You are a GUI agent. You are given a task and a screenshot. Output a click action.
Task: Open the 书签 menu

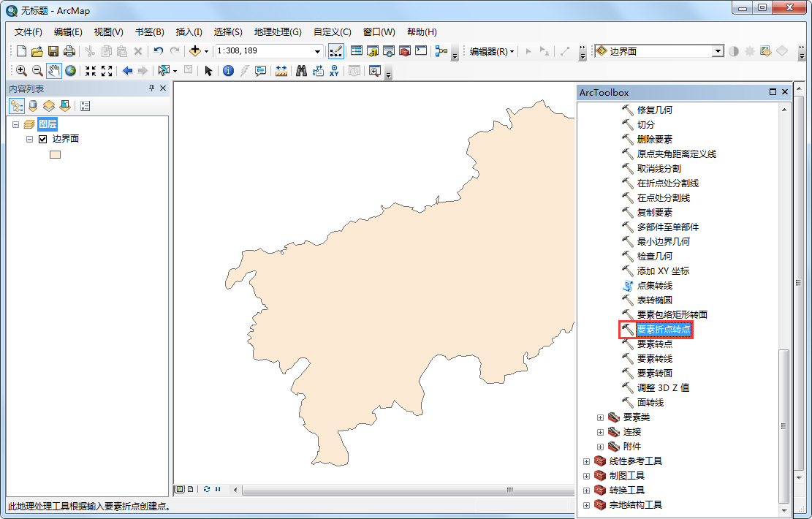150,32
